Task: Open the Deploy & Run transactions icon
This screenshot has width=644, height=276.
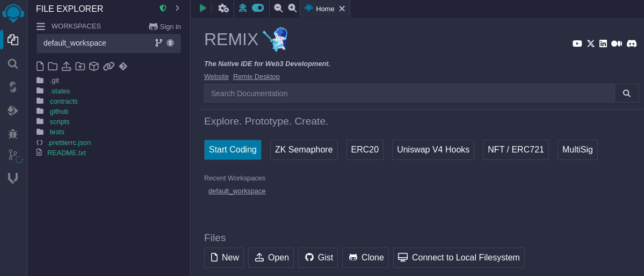Action: pyautogui.click(x=13, y=111)
